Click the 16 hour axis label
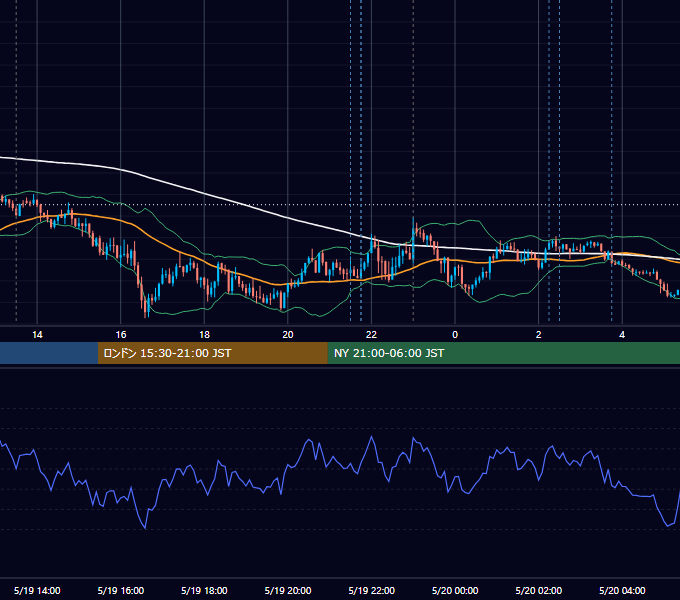This screenshot has height=600, width=680. pyautogui.click(x=121, y=335)
